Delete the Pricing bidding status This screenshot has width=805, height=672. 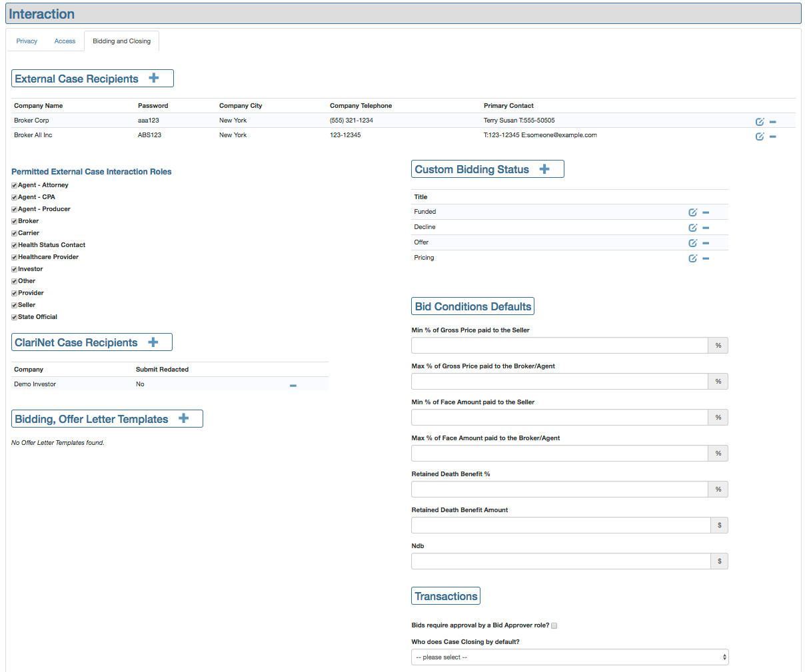[x=706, y=258]
